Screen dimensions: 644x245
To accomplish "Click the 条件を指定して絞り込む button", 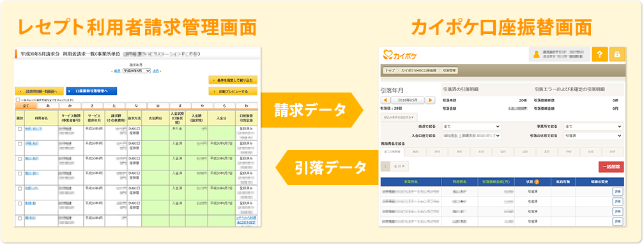I will (x=233, y=80).
